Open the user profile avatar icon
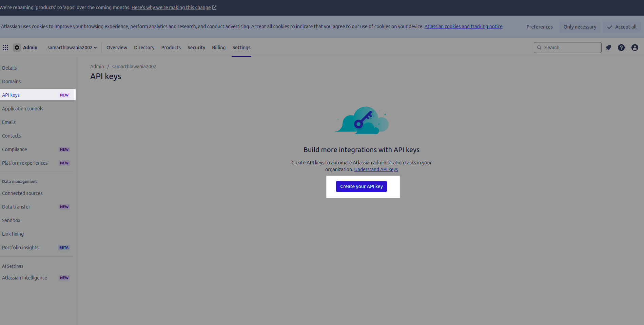 click(x=635, y=48)
